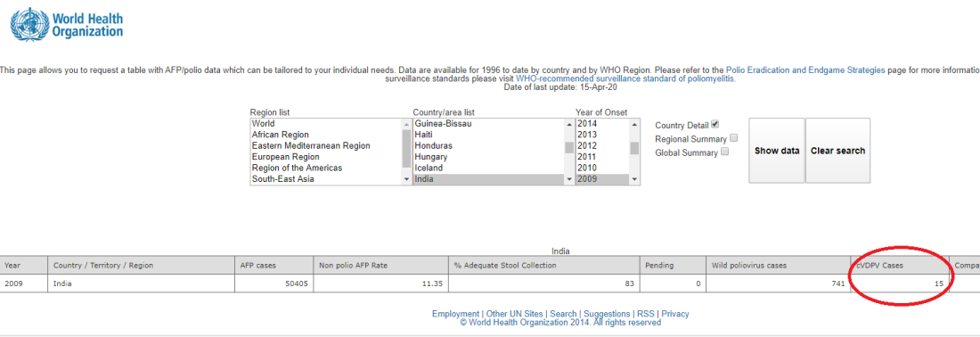Click the Clear search button
This screenshot has height=337, width=980.
pyautogui.click(x=837, y=151)
